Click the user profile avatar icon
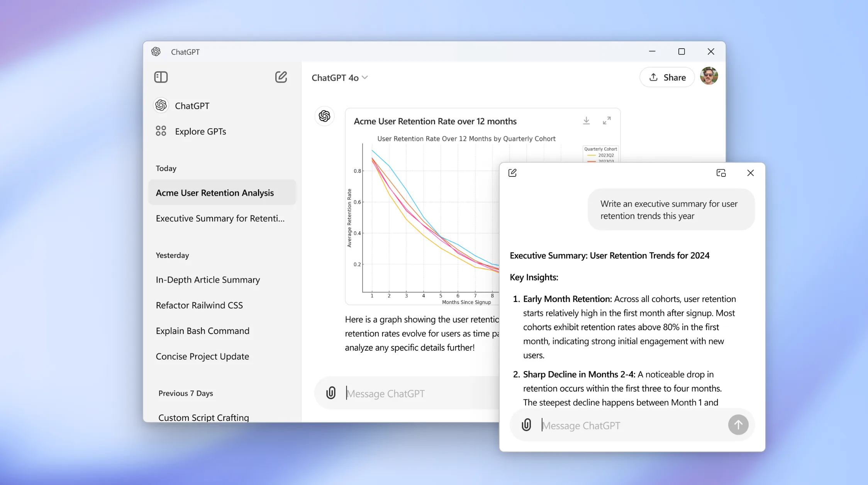The image size is (868, 485). [709, 77]
